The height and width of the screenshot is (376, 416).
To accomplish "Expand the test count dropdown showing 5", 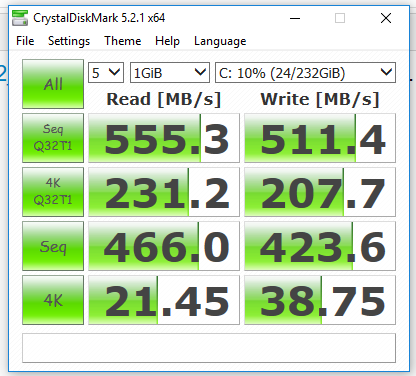I will [x=106, y=72].
